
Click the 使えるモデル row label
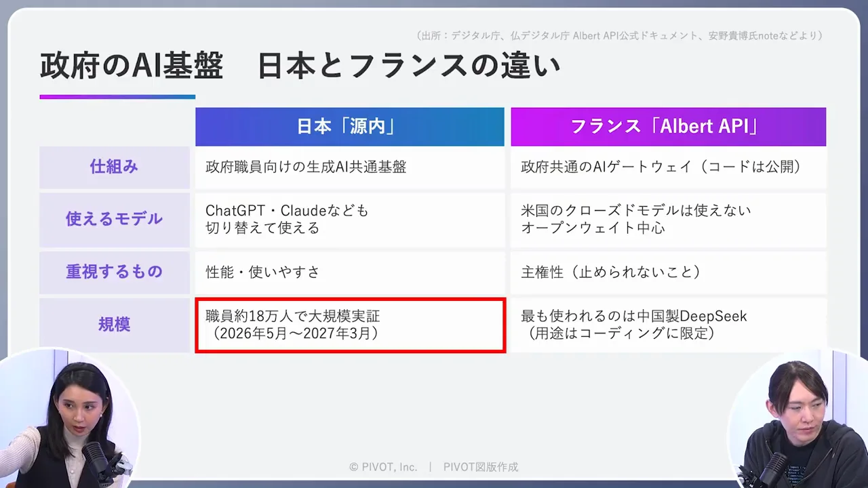pos(114,219)
